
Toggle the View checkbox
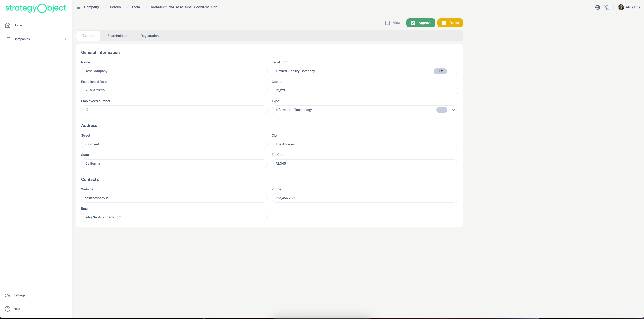388,23
